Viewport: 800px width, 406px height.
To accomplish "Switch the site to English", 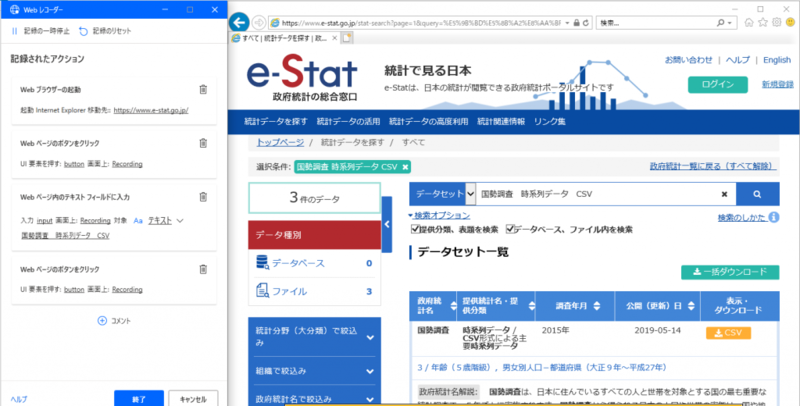I will coord(777,60).
